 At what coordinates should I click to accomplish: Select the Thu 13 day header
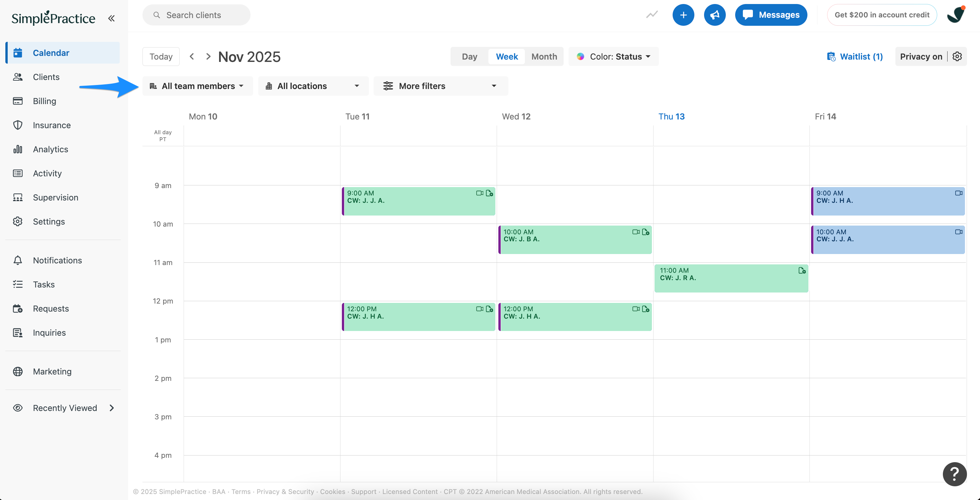(672, 116)
